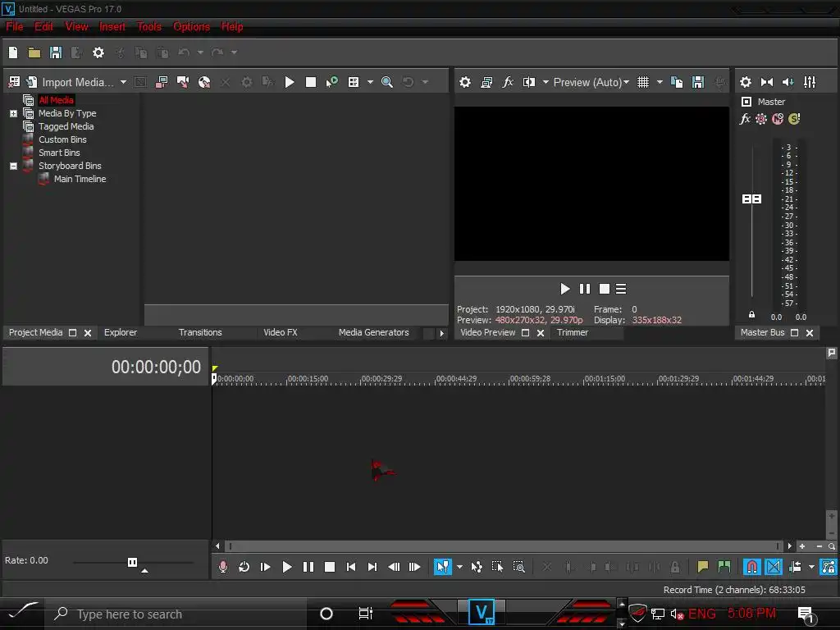
Task: Open preview transport menu icon
Action: 622,290
